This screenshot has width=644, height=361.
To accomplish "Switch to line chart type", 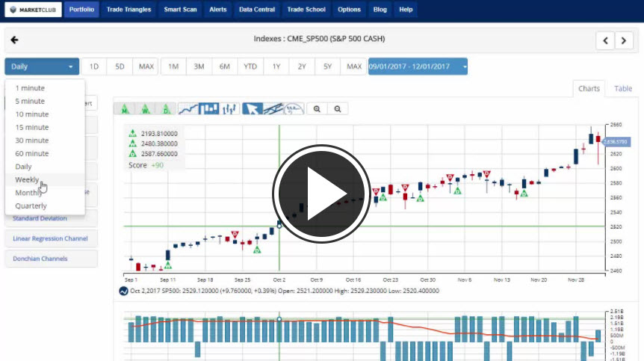I will (x=188, y=109).
